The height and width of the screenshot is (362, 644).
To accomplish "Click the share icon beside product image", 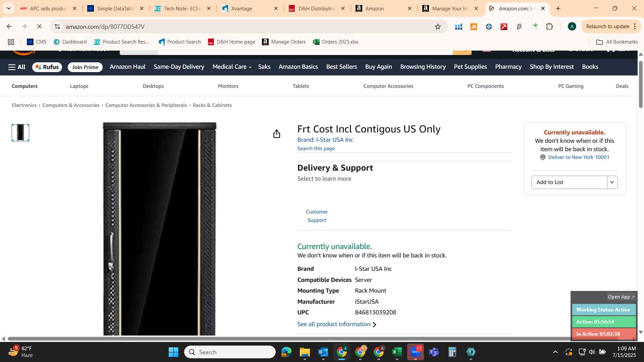I will click(x=276, y=134).
